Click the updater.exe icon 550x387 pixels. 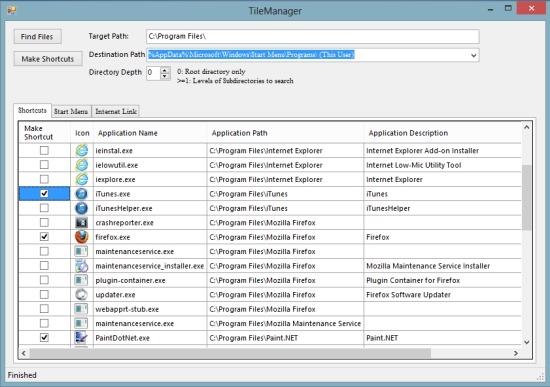82,294
